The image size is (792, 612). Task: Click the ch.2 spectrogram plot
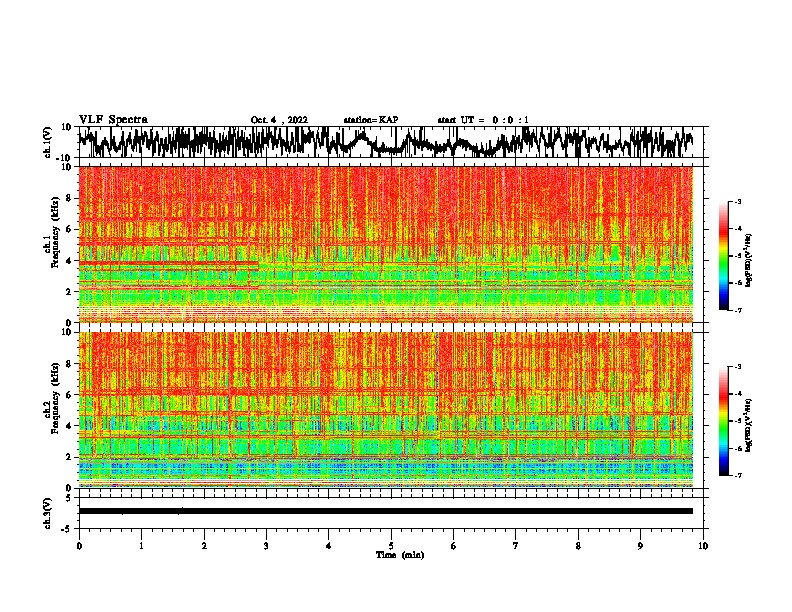[x=386, y=410]
